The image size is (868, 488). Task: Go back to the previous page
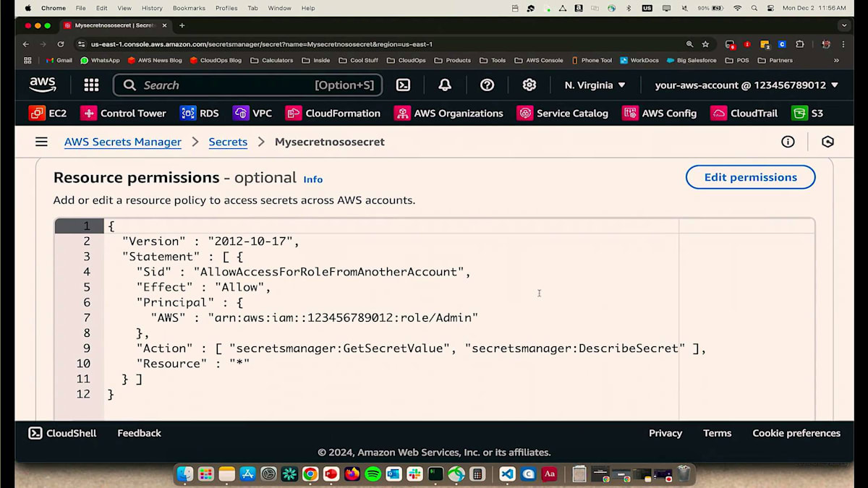[x=26, y=44]
